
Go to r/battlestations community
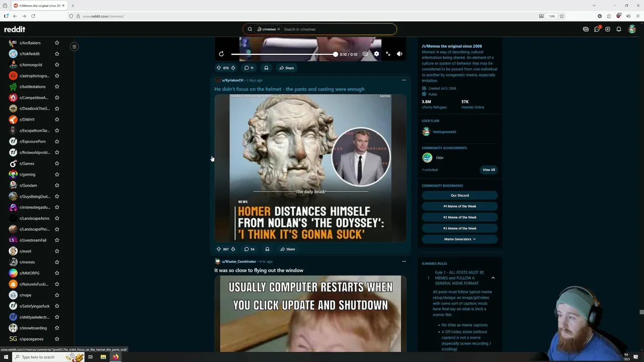coord(32,86)
